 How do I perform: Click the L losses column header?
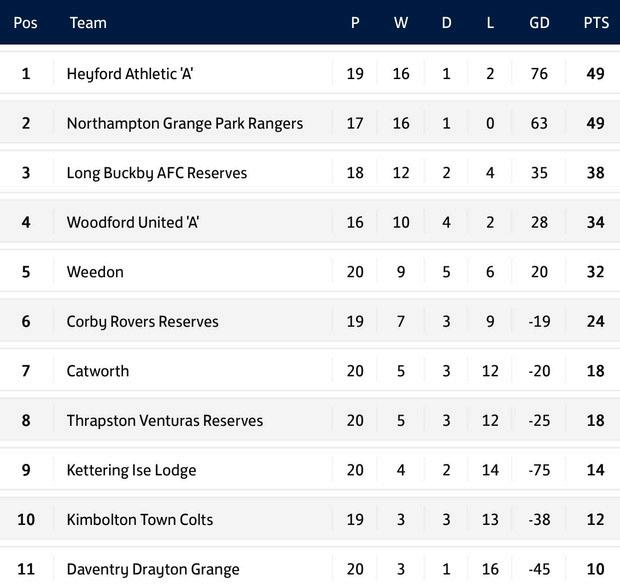pos(490,23)
